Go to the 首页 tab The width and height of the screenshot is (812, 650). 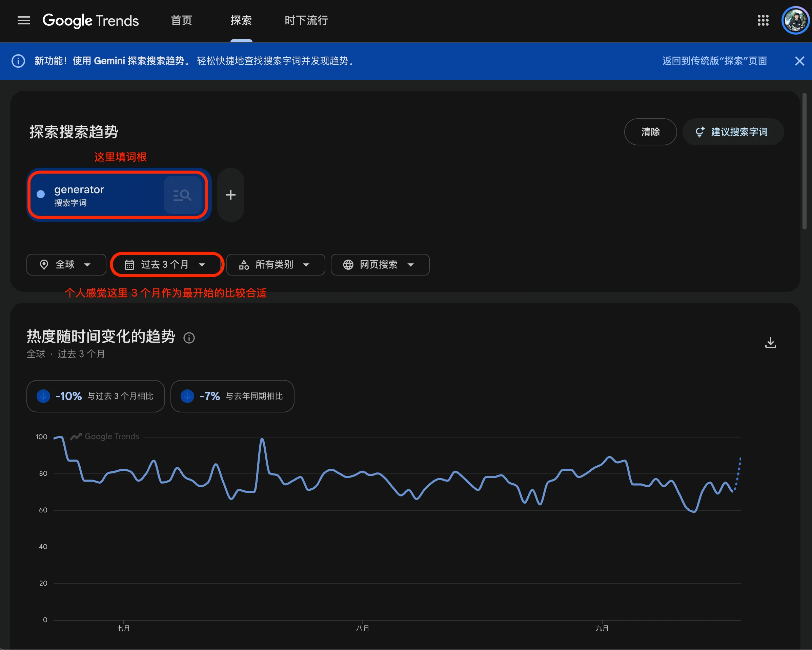182,20
